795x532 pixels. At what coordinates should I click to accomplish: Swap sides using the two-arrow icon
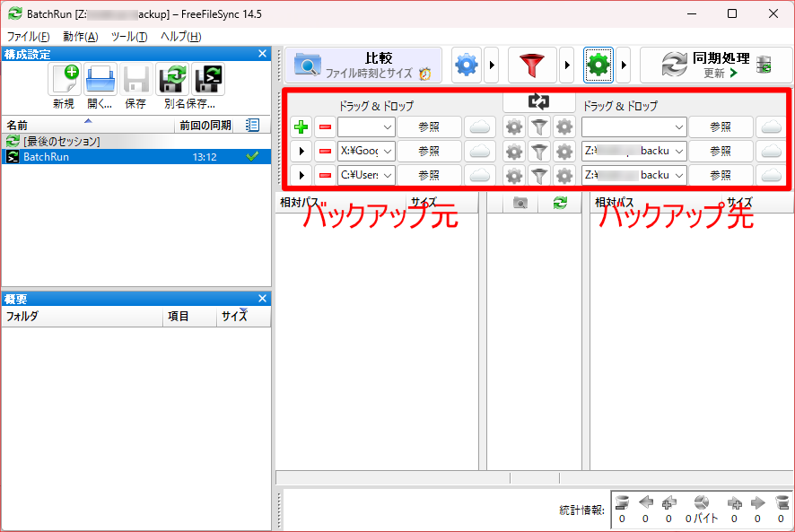tap(537, 101)
